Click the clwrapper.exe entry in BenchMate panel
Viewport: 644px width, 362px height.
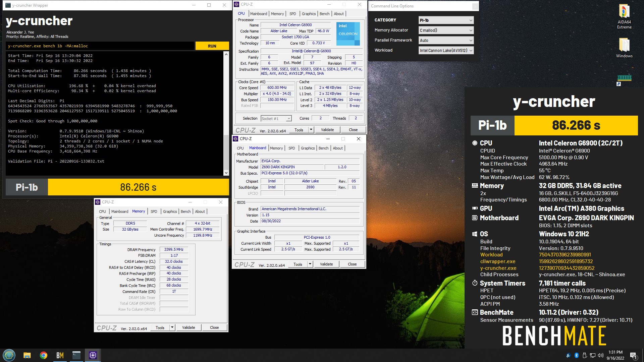[x=498, y=261]
